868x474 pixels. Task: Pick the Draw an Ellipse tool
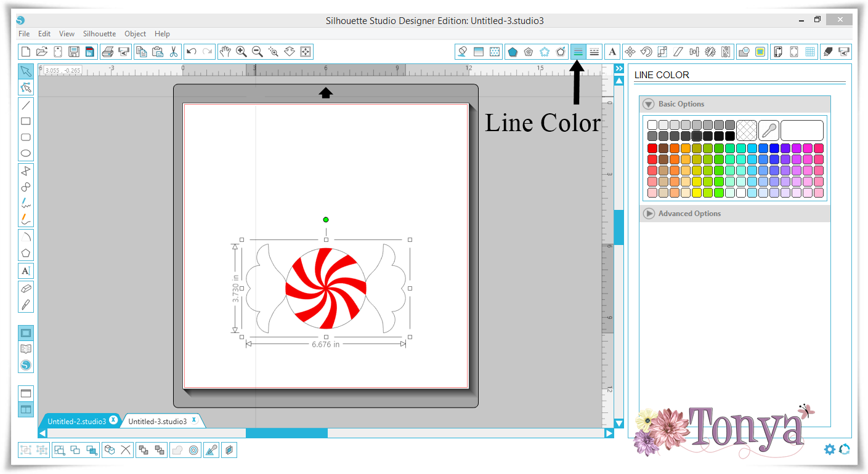point(26,153)
